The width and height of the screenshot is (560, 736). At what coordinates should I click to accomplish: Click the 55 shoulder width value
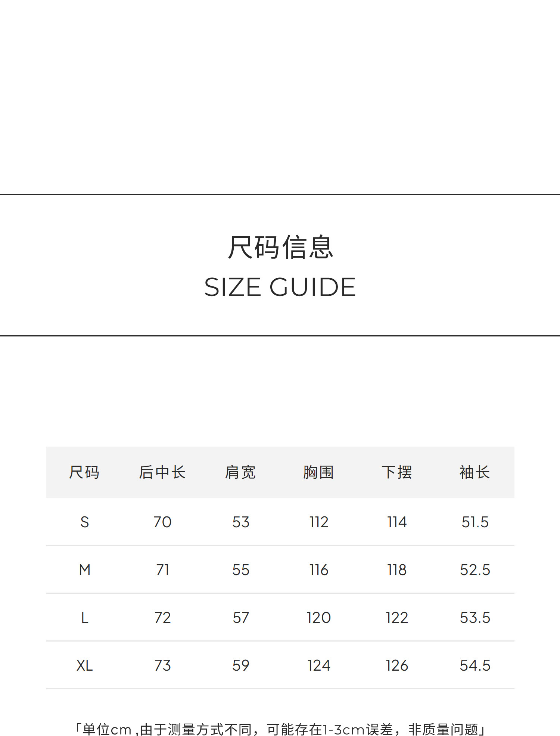tap(240, 570)
